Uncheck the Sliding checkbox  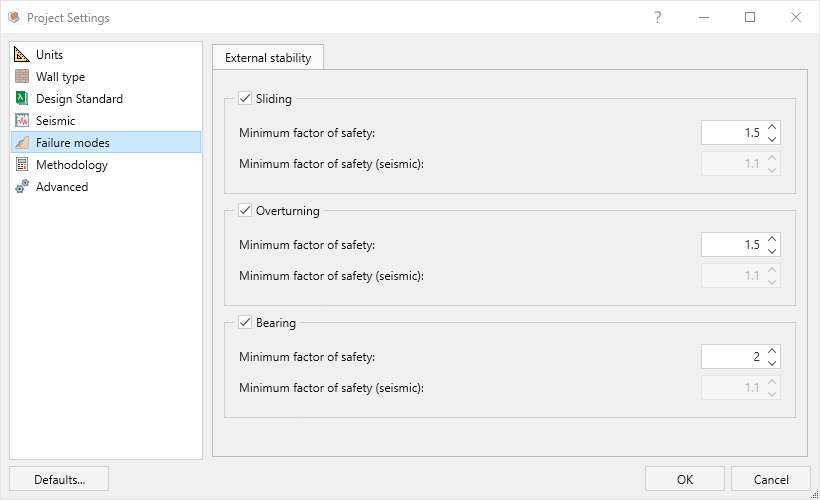(245, 98)
